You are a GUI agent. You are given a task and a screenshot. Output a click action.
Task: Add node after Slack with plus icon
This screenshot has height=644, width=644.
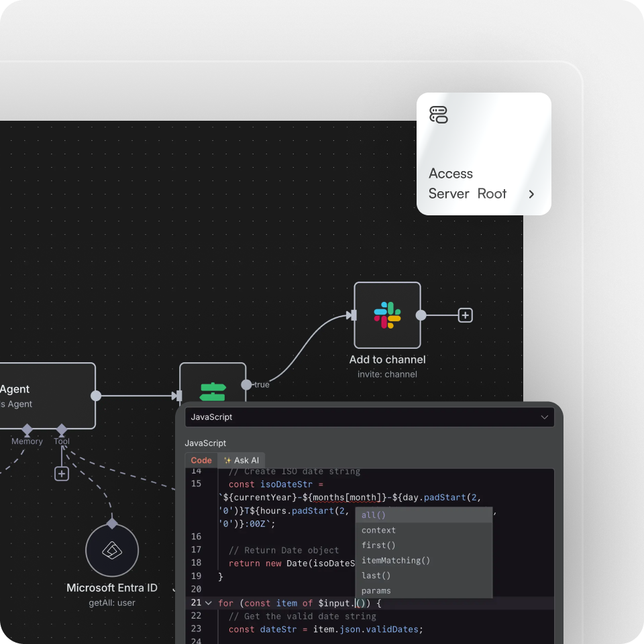pyautogui.click(x=465, y=315)
